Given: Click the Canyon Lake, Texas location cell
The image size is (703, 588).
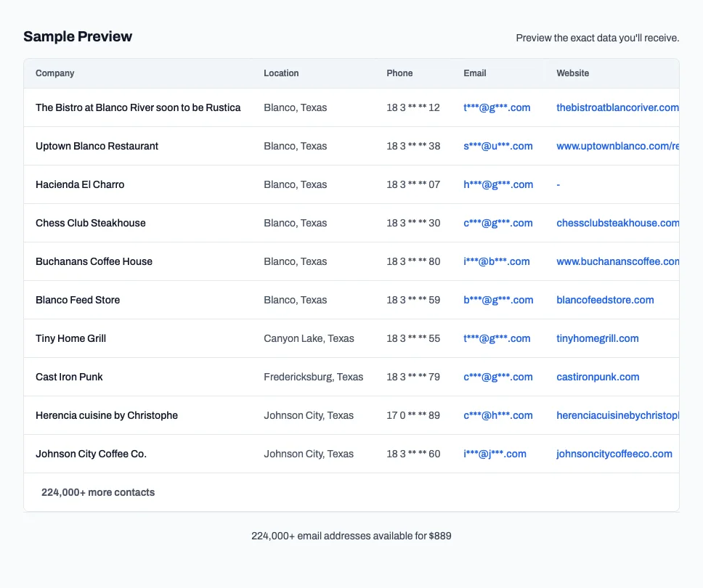Looking at the screenshot, I should [x=309, y=339].
